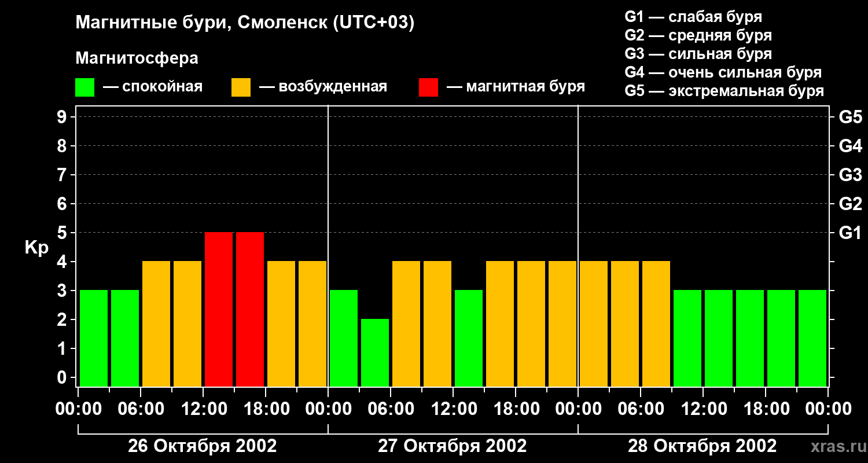The height and width of the screenshot is (463, 868).
Task: Click the '5' tick on Kp axis
Action: click(63, 233)
